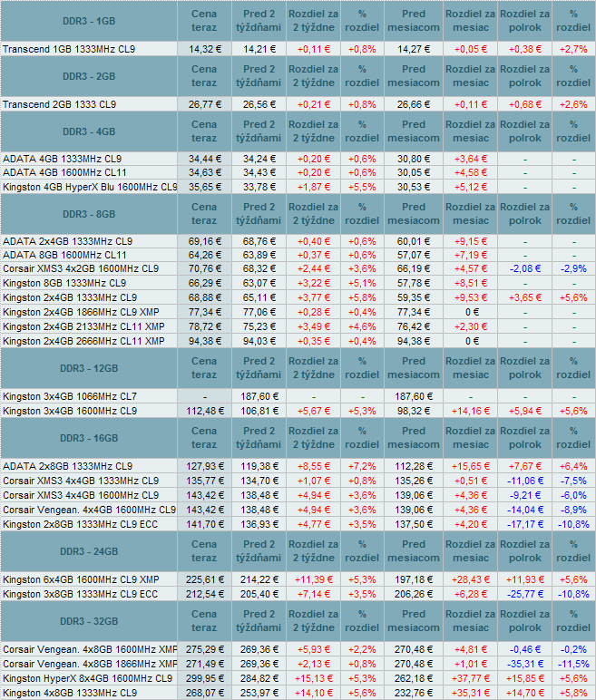The image size is (596, 700).
Task: Click the DDR3 - 8GB section header
Action: click(x=89, y=214)
